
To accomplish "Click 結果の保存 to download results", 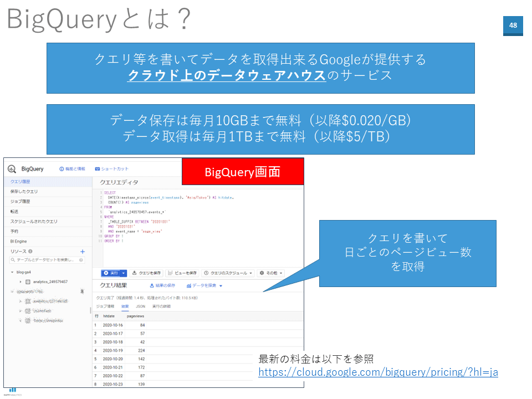I will [x=162, y=286].
